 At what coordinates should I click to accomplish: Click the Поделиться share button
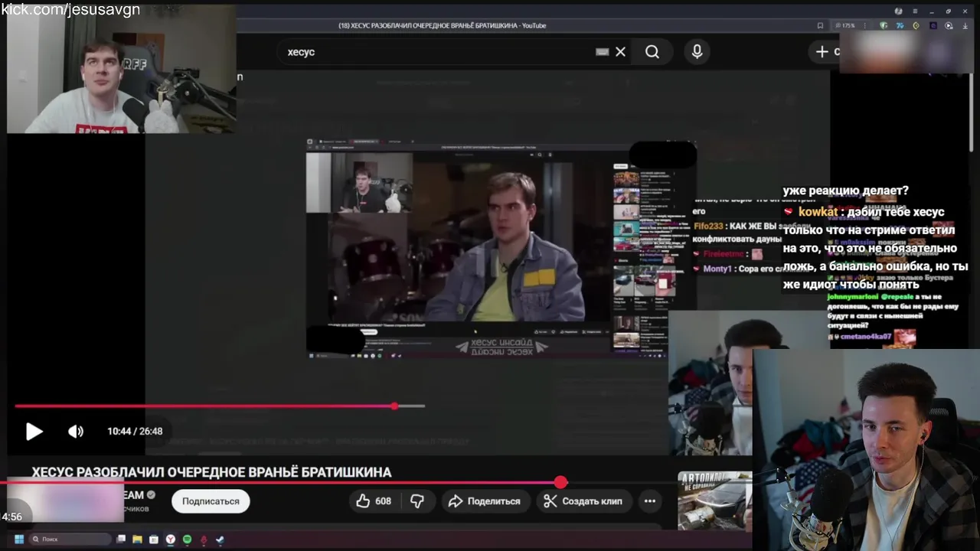point(485,501)
